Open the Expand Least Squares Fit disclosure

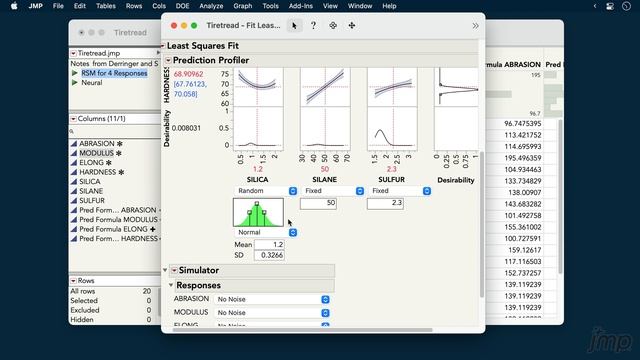point(163,46)
